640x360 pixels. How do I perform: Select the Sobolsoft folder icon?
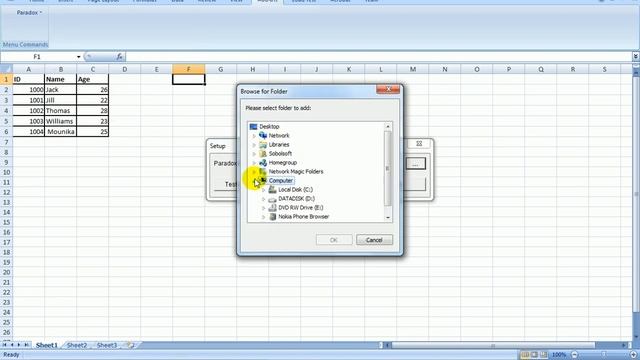tap(263, 153)
